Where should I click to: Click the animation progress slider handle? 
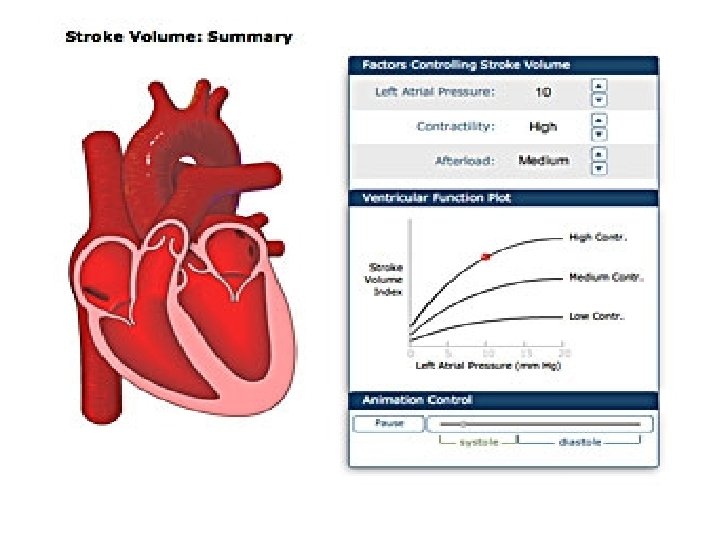click(x=464, y=424)
